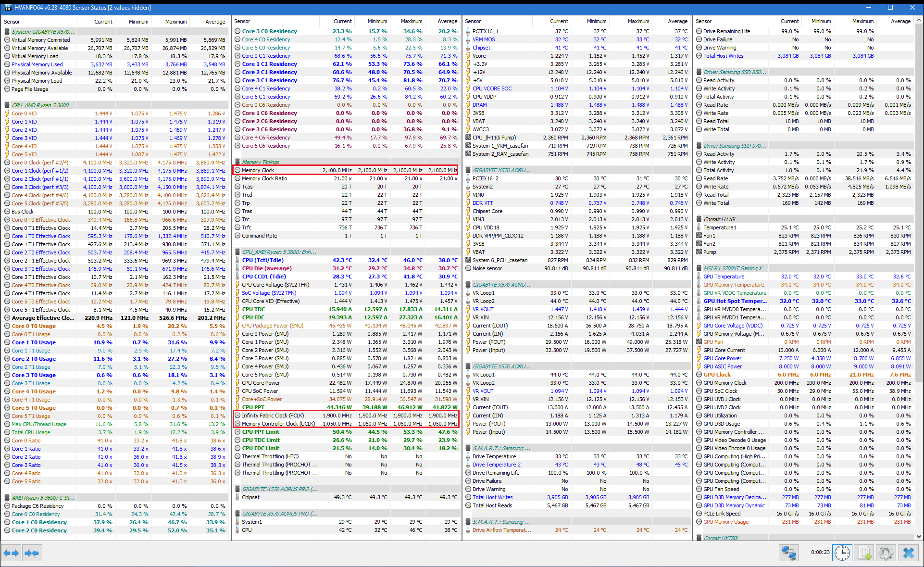The height and width of the screenshot is (567, 924).
Task: Reset the min/max clock icon
Action: [x=842, y=553]
